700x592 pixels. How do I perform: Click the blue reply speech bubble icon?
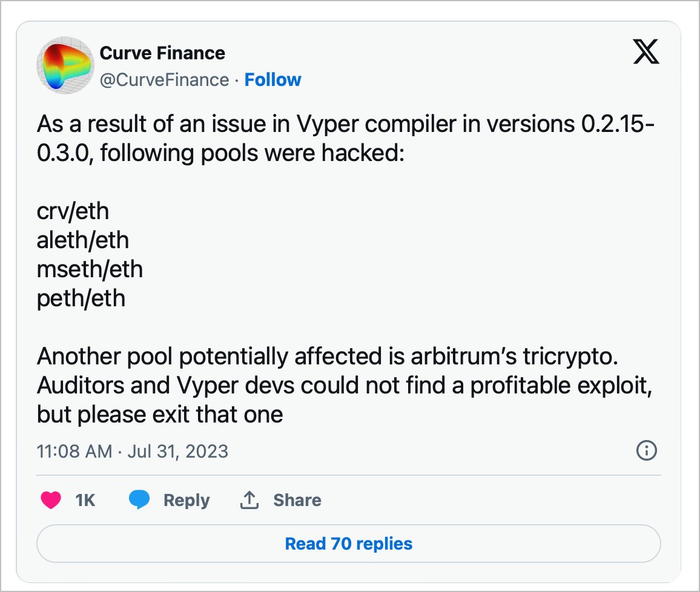[139, 499]
